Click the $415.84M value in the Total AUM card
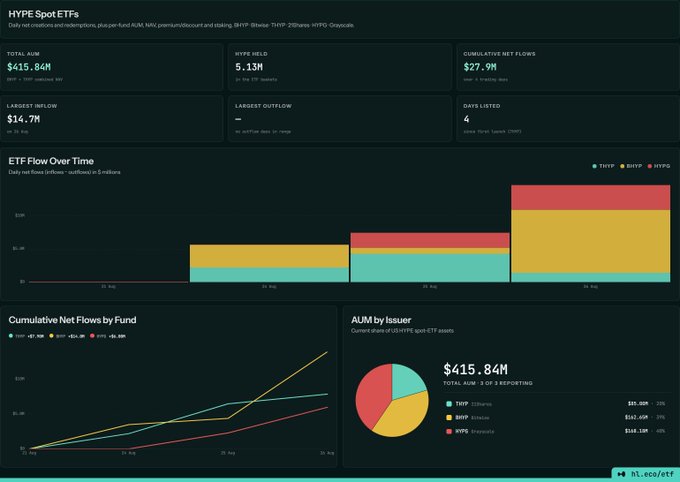This screenshot has width=680, height=482. click(x=29, y=67)
